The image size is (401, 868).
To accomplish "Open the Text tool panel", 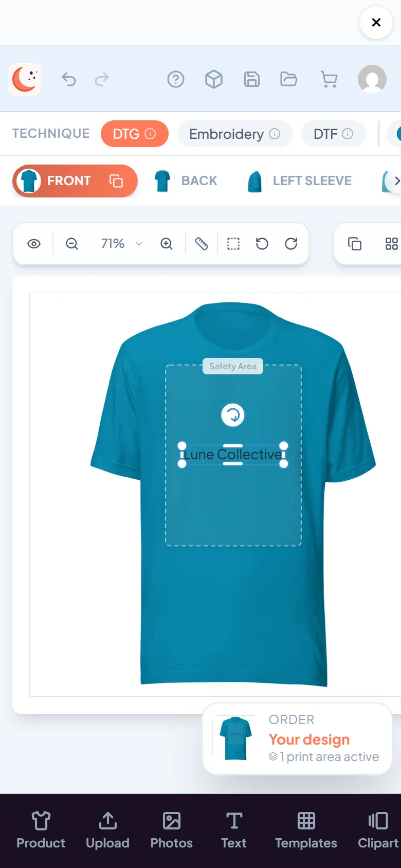I will click(x=234, y=830).
